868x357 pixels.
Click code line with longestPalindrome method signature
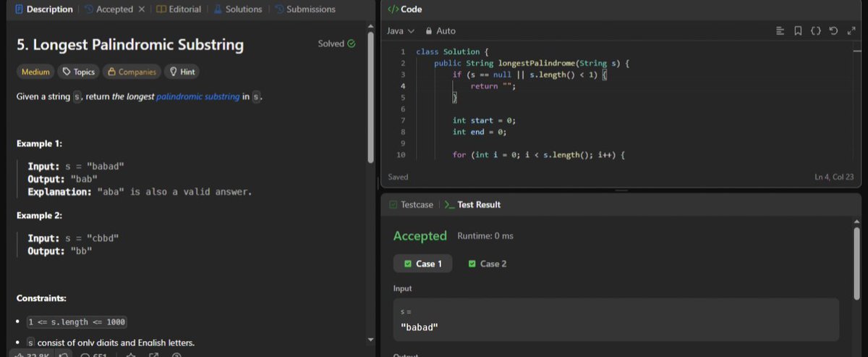pos(532,63)
